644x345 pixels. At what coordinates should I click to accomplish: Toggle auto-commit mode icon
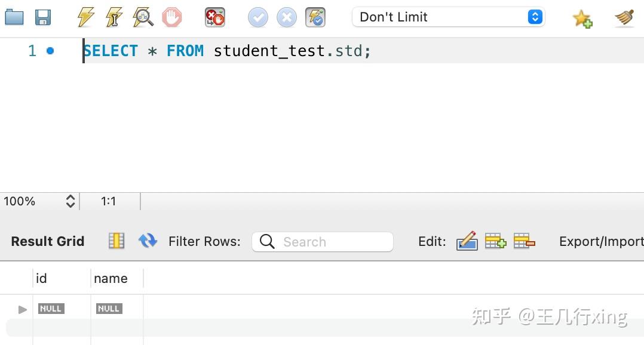point(315,18)
